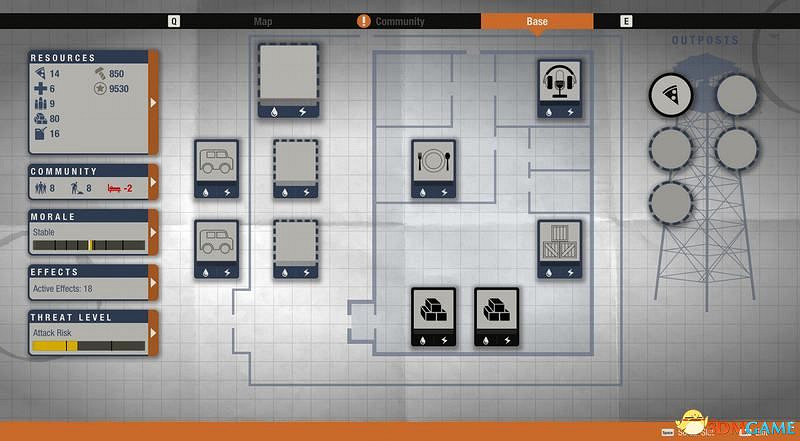Click the exclamation alert icon beside Community
Screen dimensions: 800x441
pyautogui.click(x=364, y=21)
